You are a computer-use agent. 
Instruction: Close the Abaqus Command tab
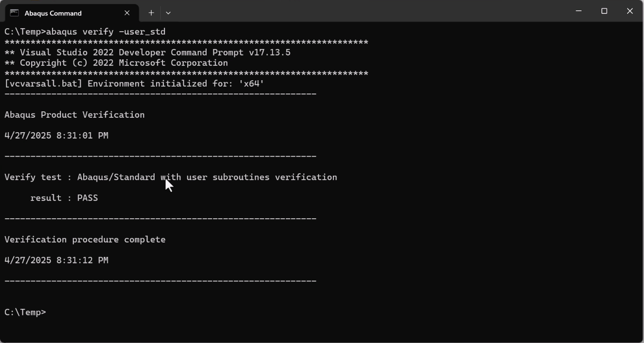(127, 13)
